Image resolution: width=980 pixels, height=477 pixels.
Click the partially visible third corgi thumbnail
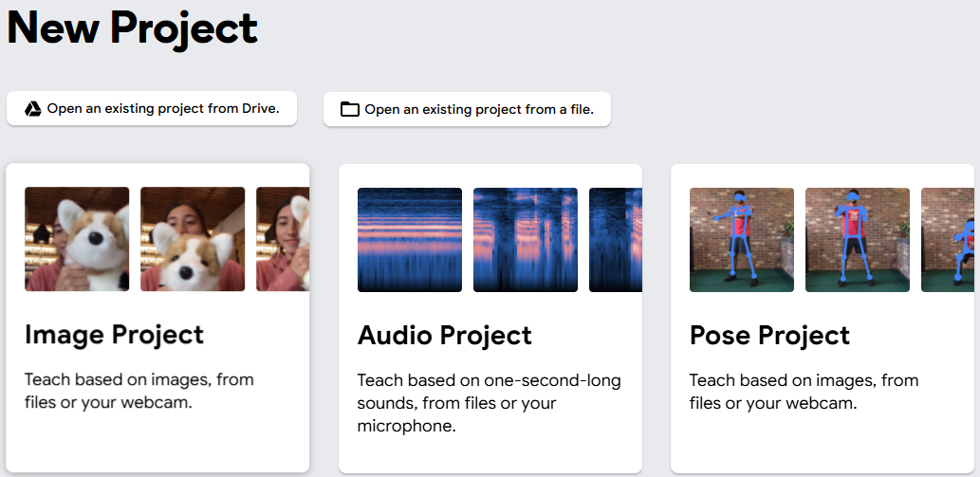283,239
